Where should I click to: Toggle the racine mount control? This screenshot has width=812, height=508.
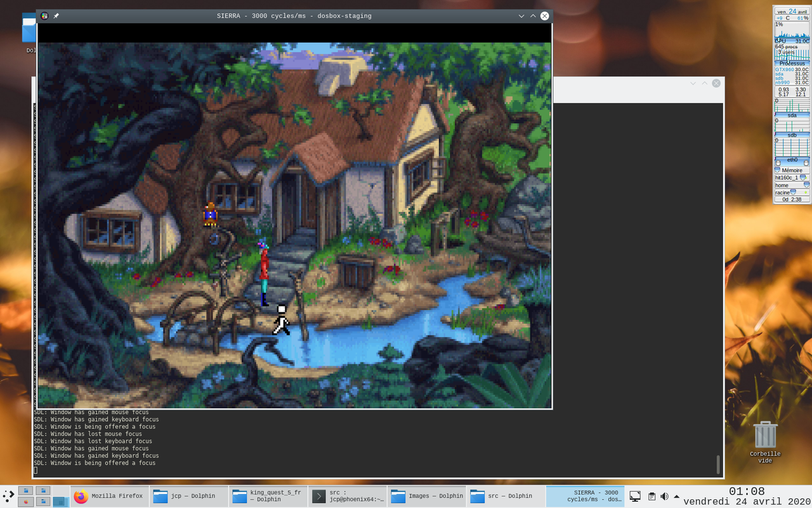794,192
